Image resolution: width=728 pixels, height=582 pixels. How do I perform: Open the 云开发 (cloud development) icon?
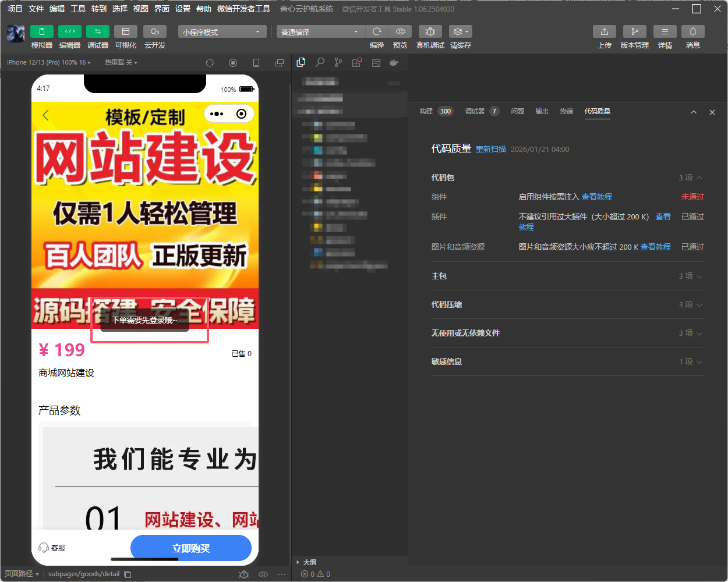[155, 31]
